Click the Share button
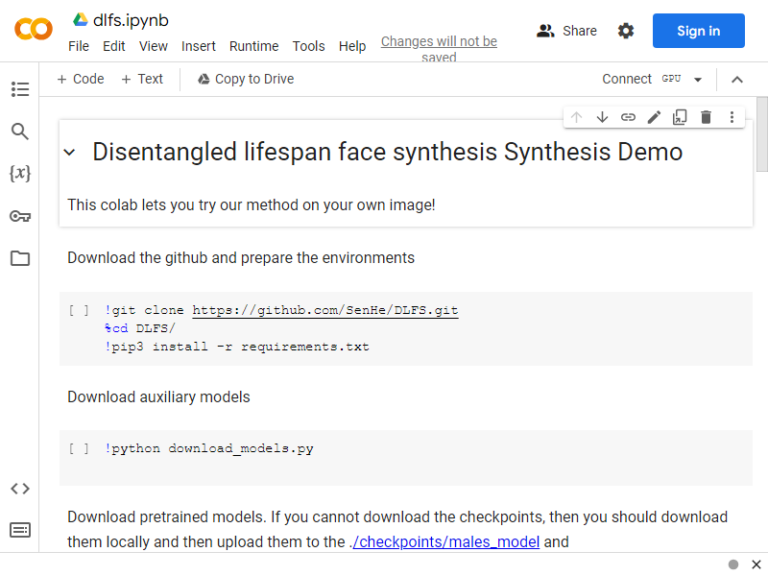768x576 pixels. (x=567, y=31)
